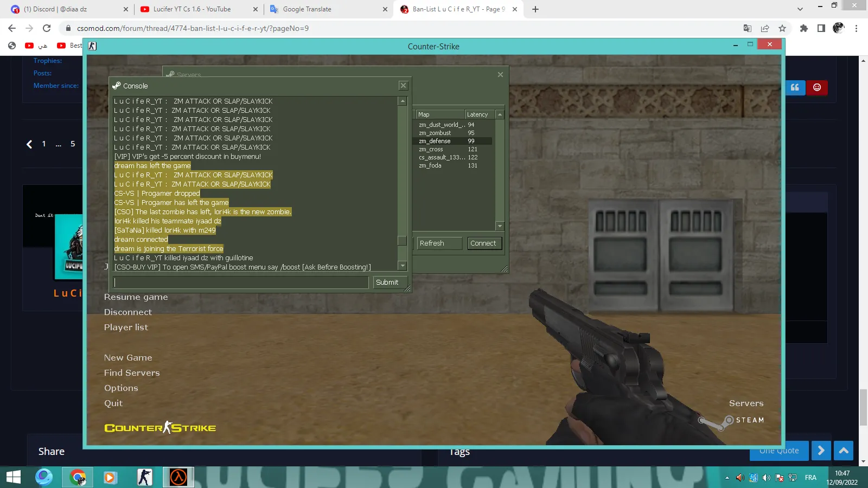Viewport: 868px width, 488px height.
Task: Click the console command input field
Action: (x=241, y=282)
